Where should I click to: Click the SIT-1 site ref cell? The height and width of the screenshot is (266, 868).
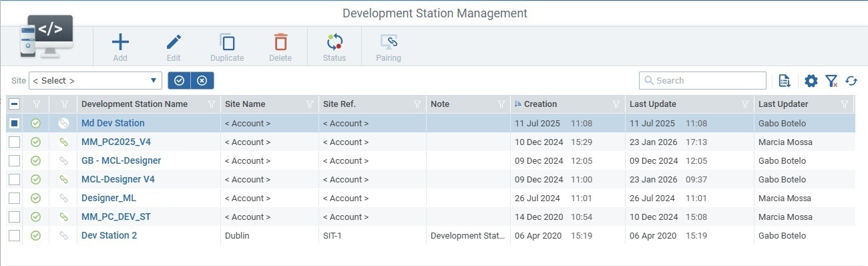(x=333, y=235)
